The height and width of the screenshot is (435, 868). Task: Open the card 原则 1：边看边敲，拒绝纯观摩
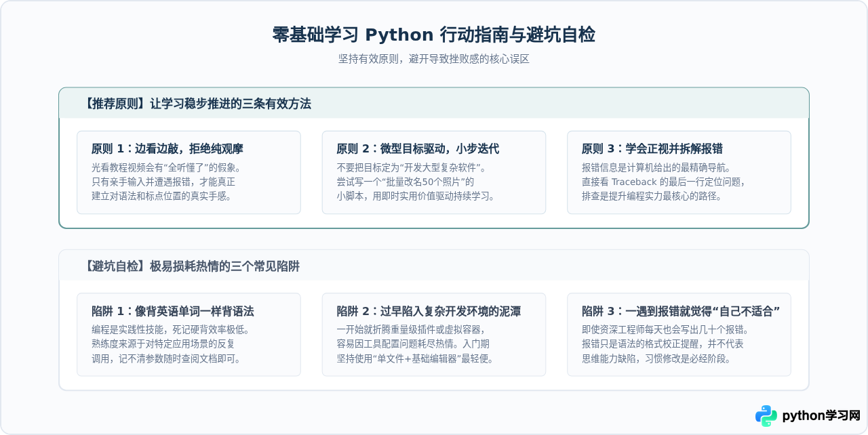(189, 172)
